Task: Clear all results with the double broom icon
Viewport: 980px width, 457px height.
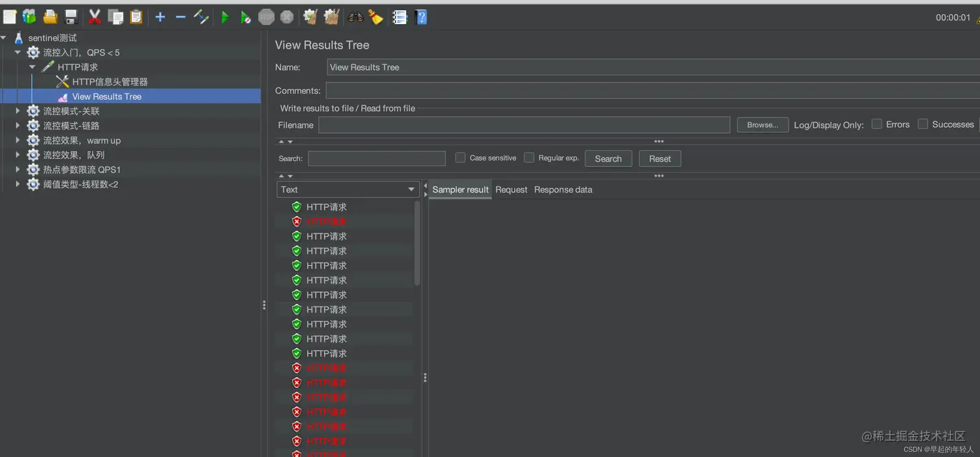Action: pyautogui.click(x=331, y=18)
